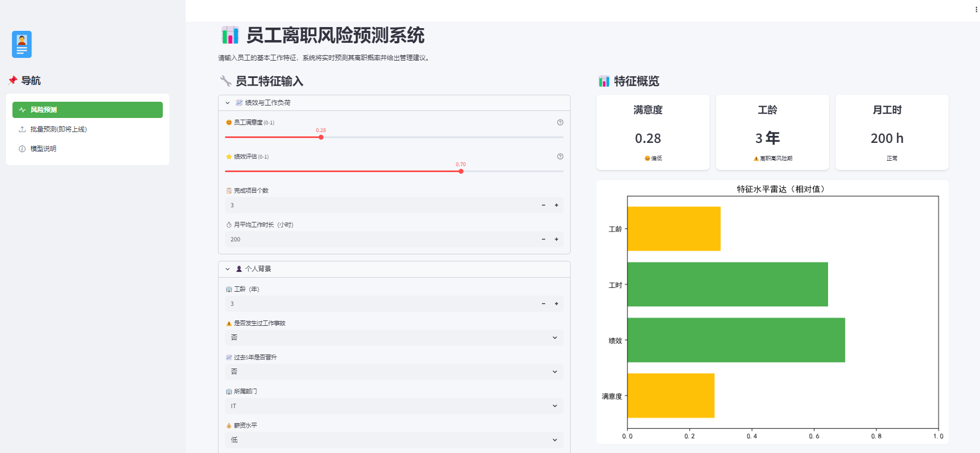This screenshot has height=453, width=980.
Task: Increase 月平均工作时长 with plus button
Action: click(557, 239)
